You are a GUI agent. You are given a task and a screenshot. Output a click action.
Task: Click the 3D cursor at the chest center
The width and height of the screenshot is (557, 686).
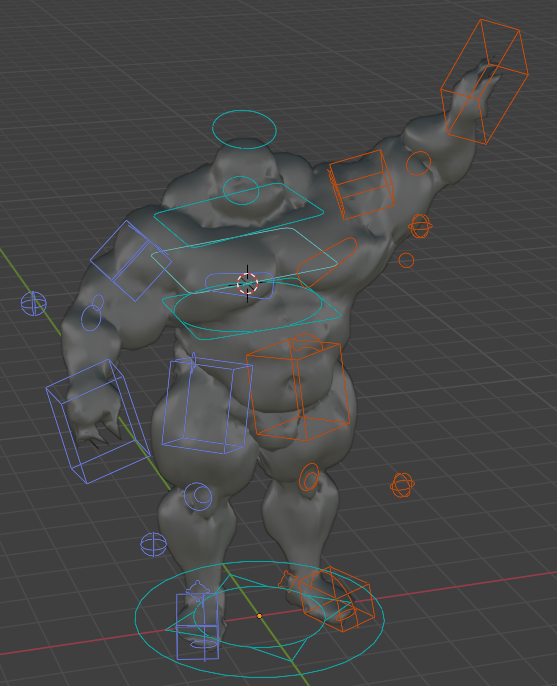click(248, 284)
